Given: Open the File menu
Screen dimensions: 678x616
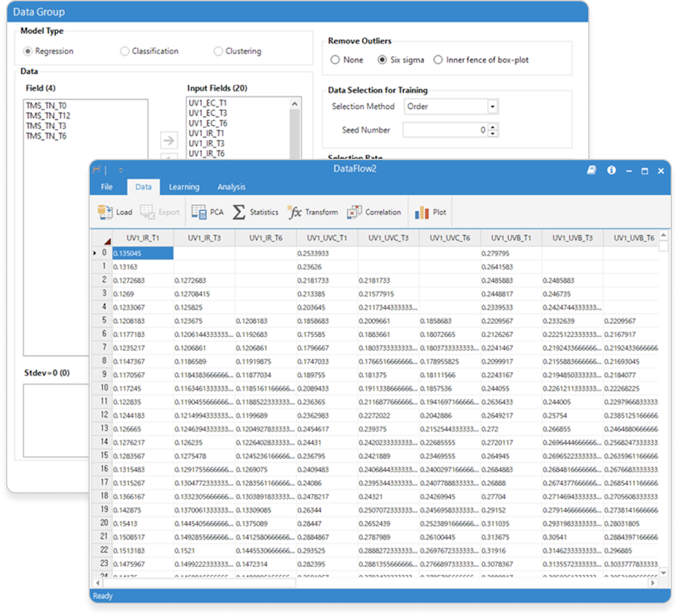Looking at the screenshot, I should click(x=107, y=187).
